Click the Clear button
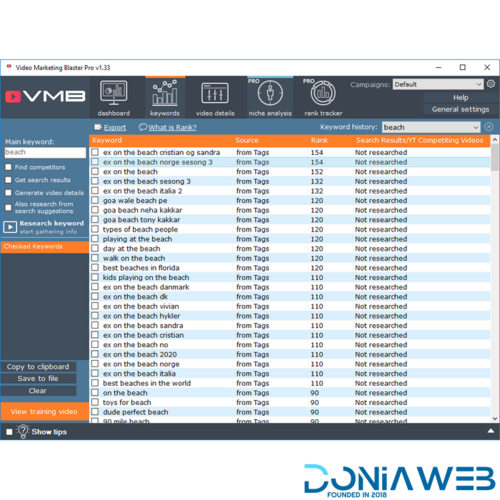This screenshot has width=500, height=500. click(38, 391)
